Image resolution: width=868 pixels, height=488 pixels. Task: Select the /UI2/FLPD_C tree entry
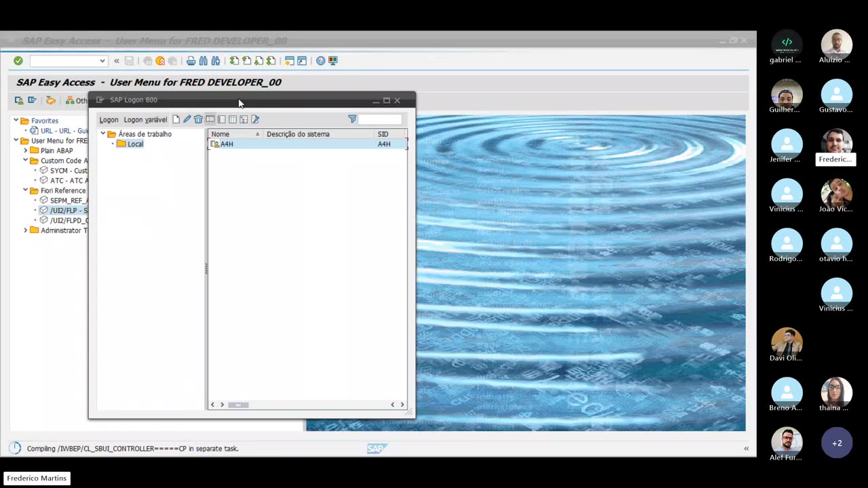click(x=68, y=220)
